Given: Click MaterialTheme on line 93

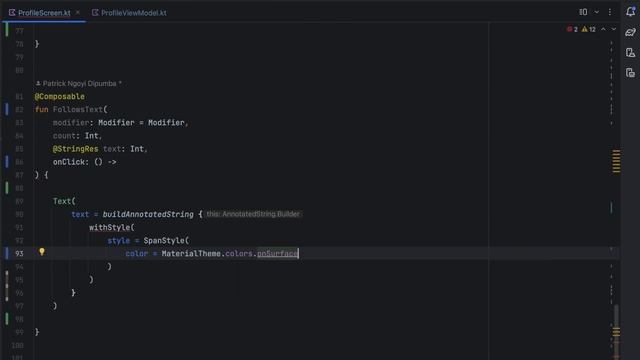Looking at the screenshot, I should [191, 253].
